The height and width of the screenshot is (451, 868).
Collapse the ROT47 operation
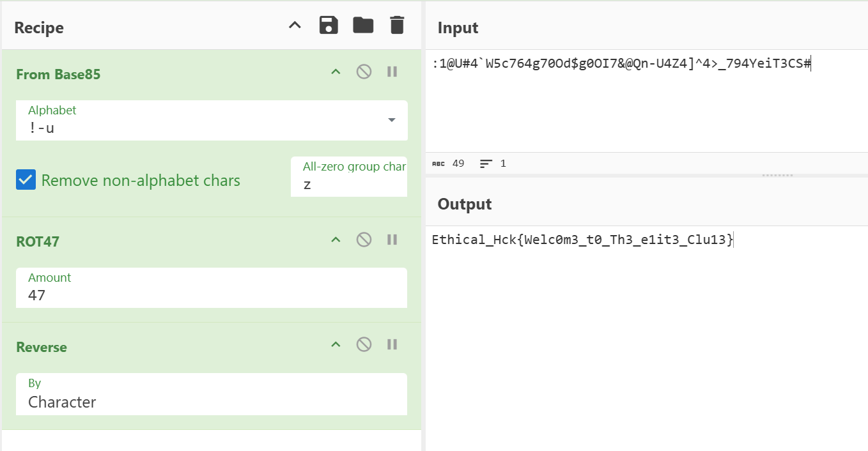tap(336, 240)
